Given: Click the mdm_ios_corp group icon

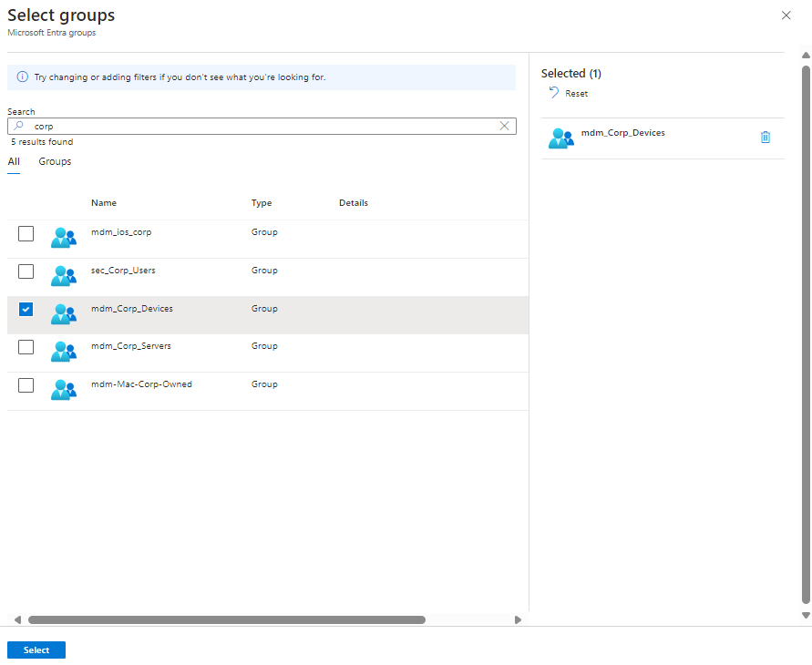Looking at the screenshot, I should [x=64, y=238].
